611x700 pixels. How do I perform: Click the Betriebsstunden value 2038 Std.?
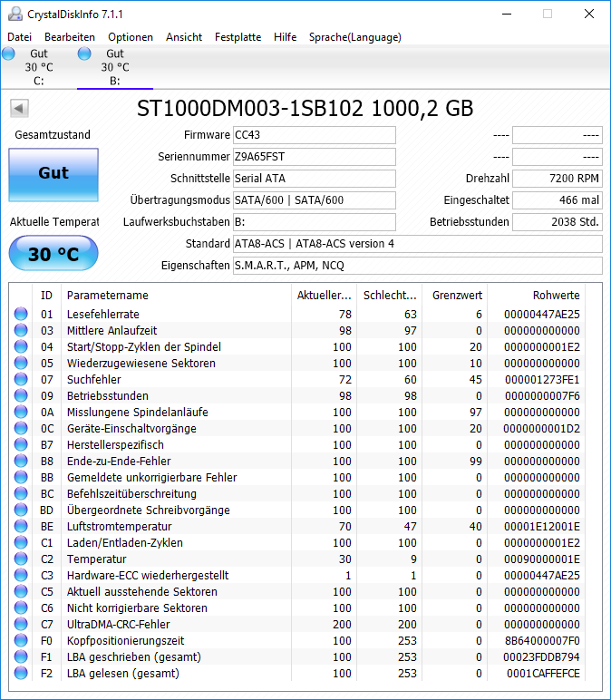coord(557,222)
